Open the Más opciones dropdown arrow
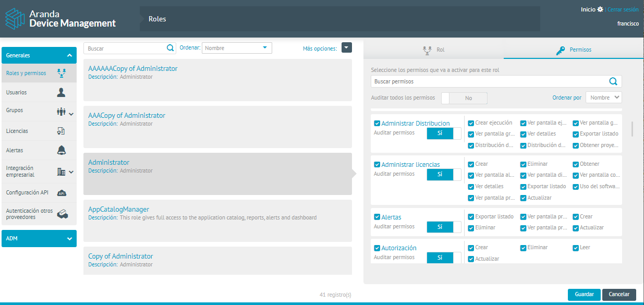 [x=347, y=47]
